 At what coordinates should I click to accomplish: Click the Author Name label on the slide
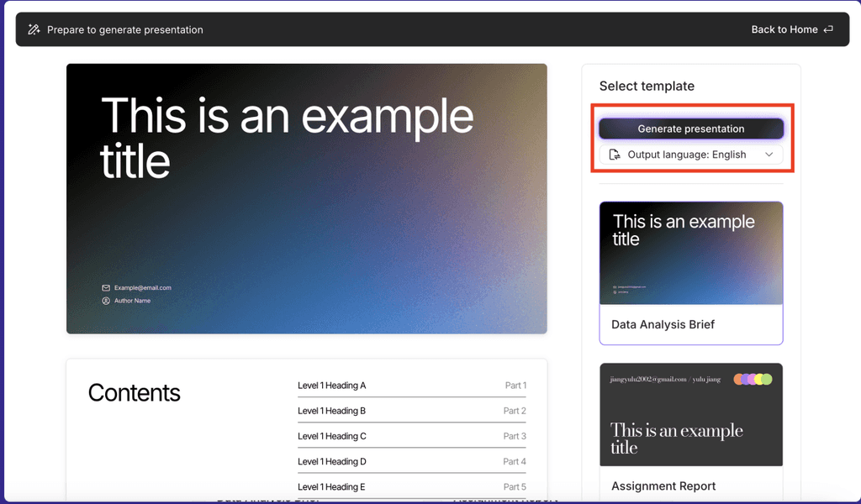point(133,300)
